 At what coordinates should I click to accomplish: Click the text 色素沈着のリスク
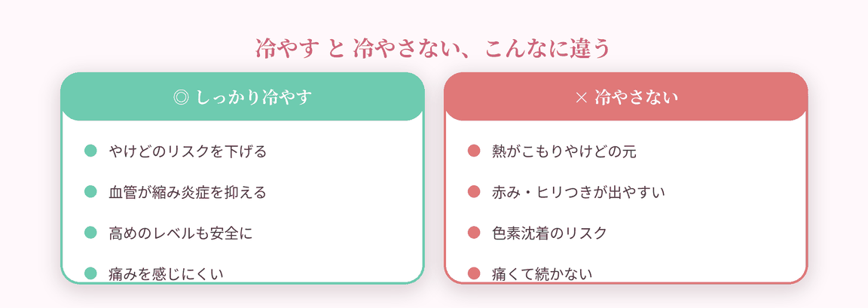[549, 233]
